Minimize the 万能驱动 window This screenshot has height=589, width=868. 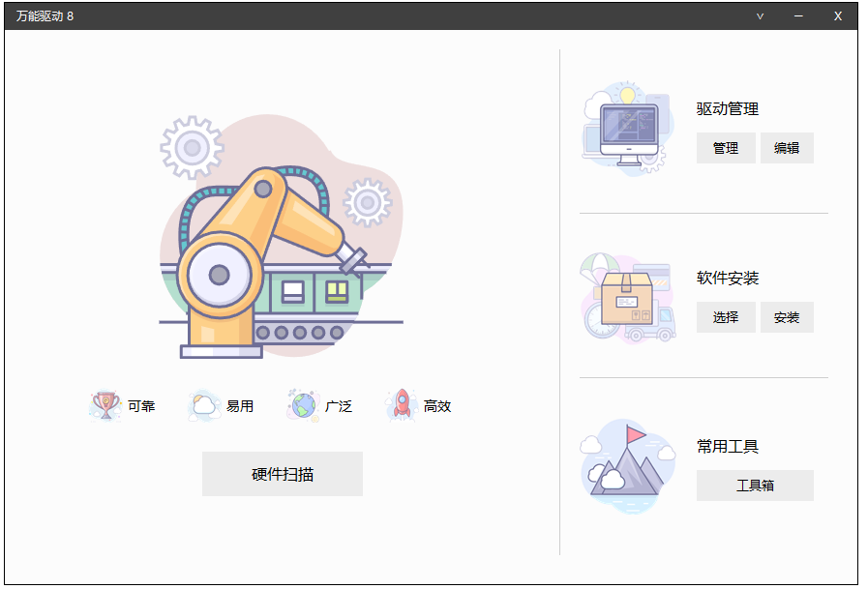coord(798,16)
